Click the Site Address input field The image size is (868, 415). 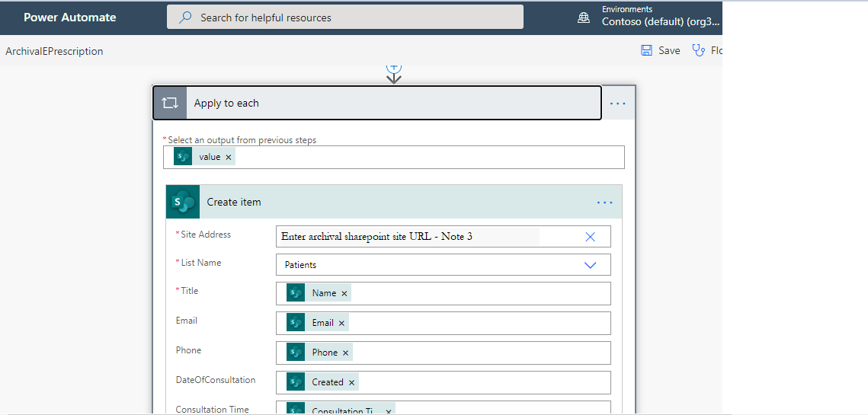[x=443, y=236]
